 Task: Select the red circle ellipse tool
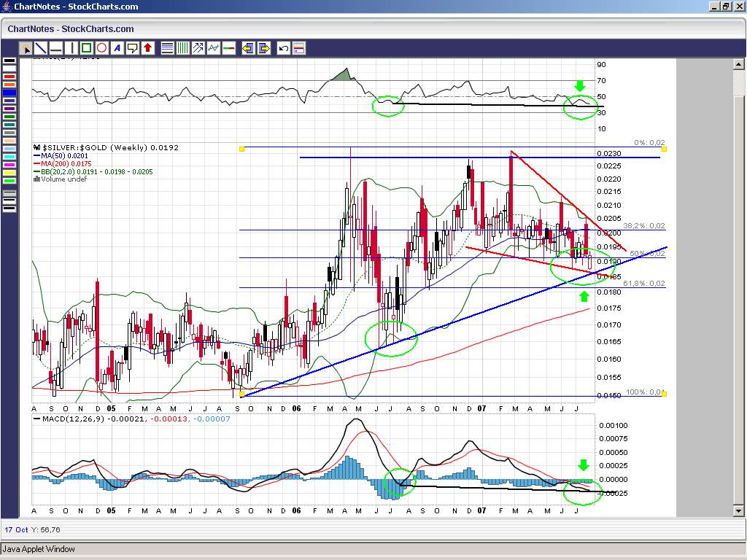(102, 49)
